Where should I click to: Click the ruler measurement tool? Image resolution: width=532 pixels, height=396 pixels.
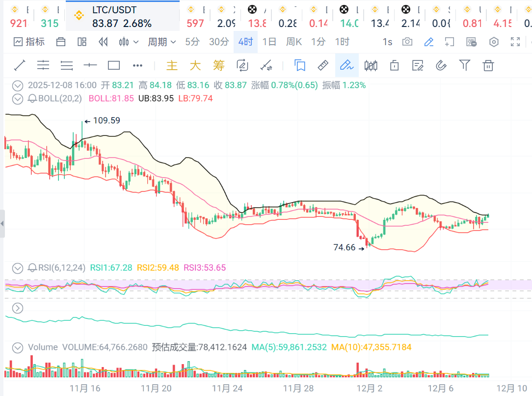coord(323,65)
